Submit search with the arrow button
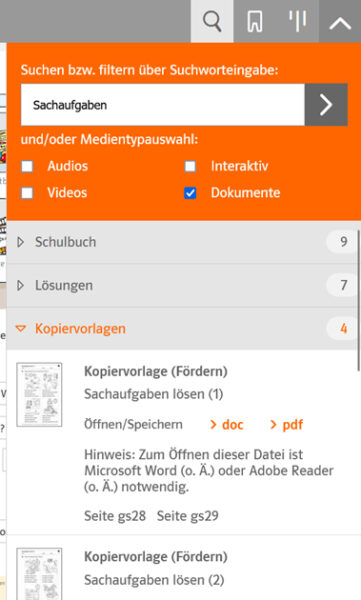 (326, 105)
